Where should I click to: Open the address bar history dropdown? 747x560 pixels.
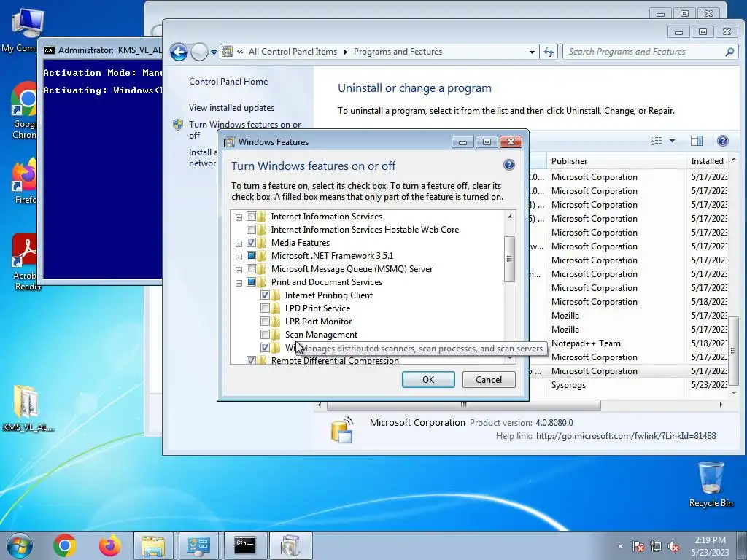pos(532,52)
